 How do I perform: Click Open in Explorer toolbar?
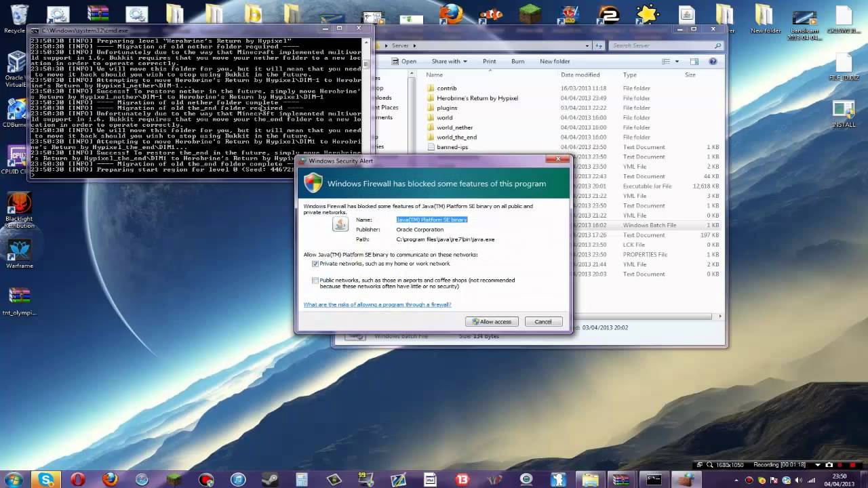coord(404,61)
